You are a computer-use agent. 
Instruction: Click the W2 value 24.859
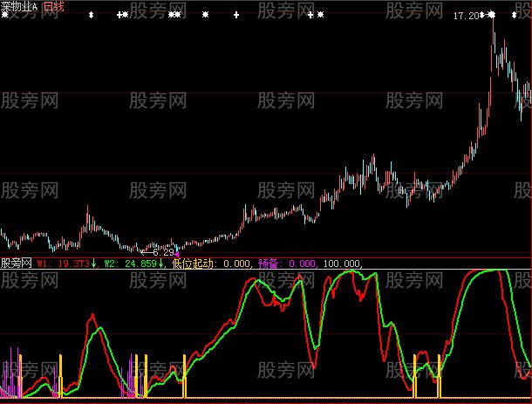click(140, 262)
